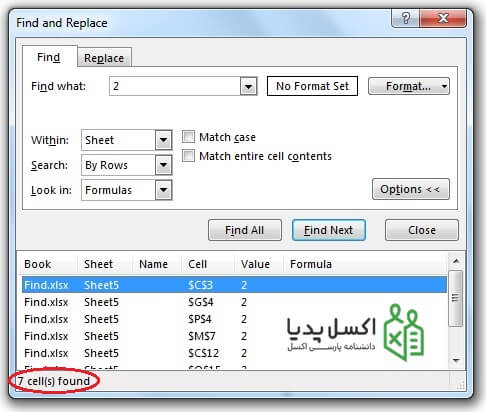The height and width of the screenshot is (412, 486).
Task: Select the Find tab
Action: [x=49, y=57]
